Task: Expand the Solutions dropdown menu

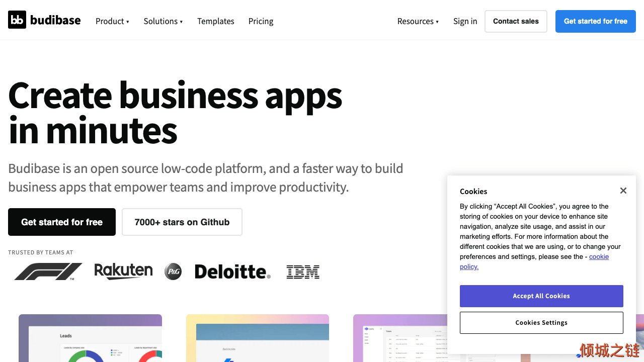Action: pos(163,21)
